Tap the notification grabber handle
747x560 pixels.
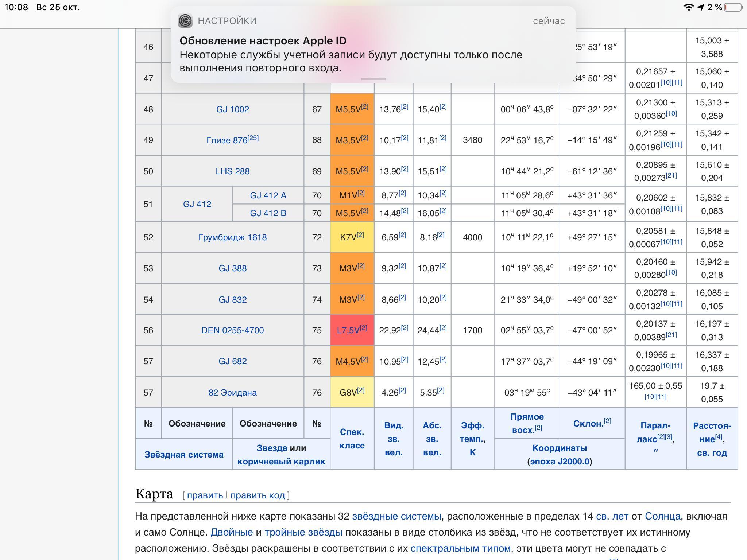click(373, 79)
